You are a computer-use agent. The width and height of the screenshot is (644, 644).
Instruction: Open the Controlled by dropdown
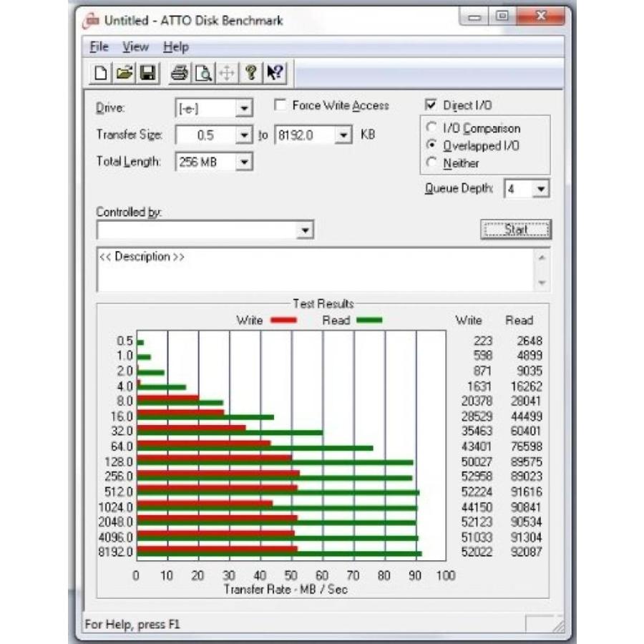(305, 230)
